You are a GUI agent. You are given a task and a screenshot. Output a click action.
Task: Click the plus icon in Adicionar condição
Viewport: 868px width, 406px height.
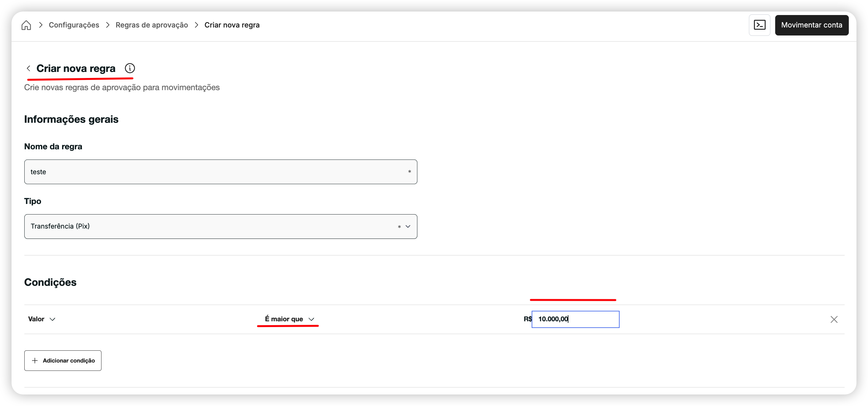[35, 361]
